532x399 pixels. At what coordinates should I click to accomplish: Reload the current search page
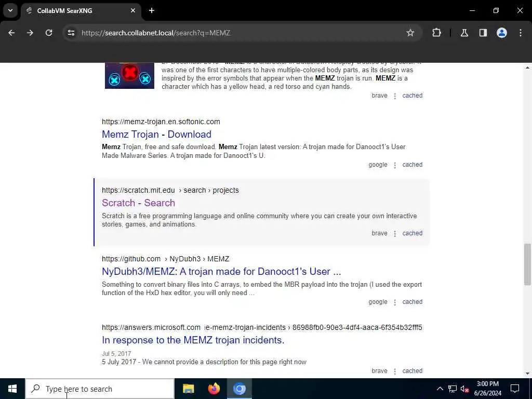(x=49, y=33)
